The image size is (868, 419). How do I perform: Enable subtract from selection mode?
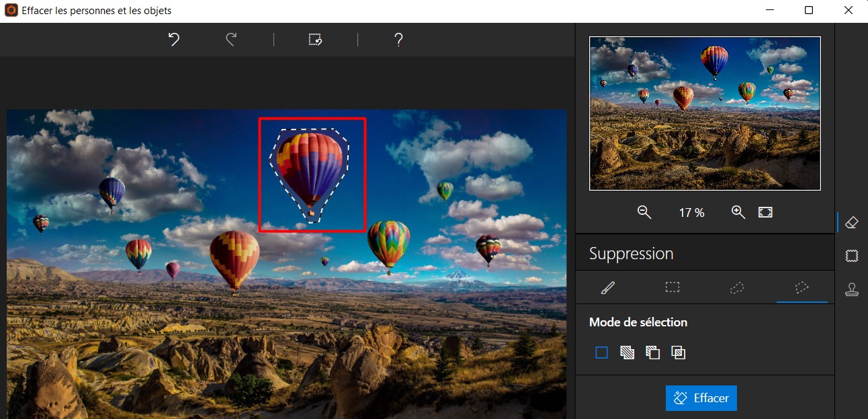tap(652, 353)
